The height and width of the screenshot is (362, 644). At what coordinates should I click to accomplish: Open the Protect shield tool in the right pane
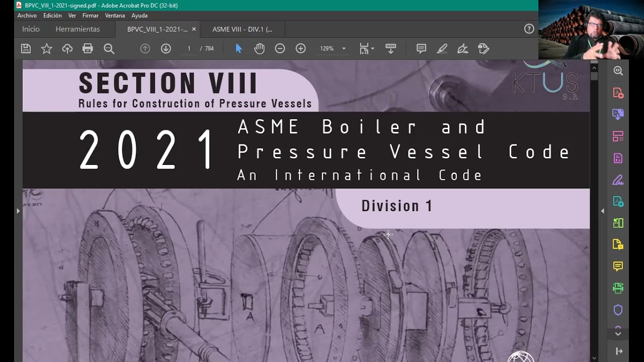[618, 310]
